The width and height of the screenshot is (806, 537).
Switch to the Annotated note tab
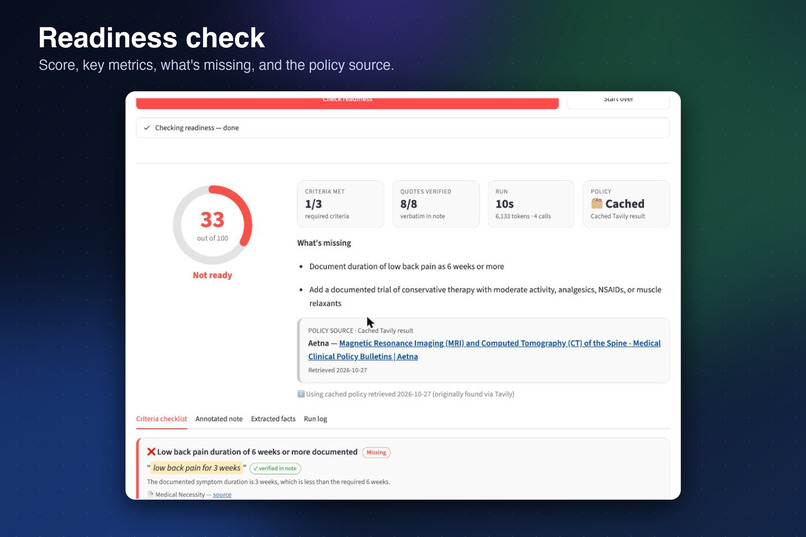coord(219,419)
